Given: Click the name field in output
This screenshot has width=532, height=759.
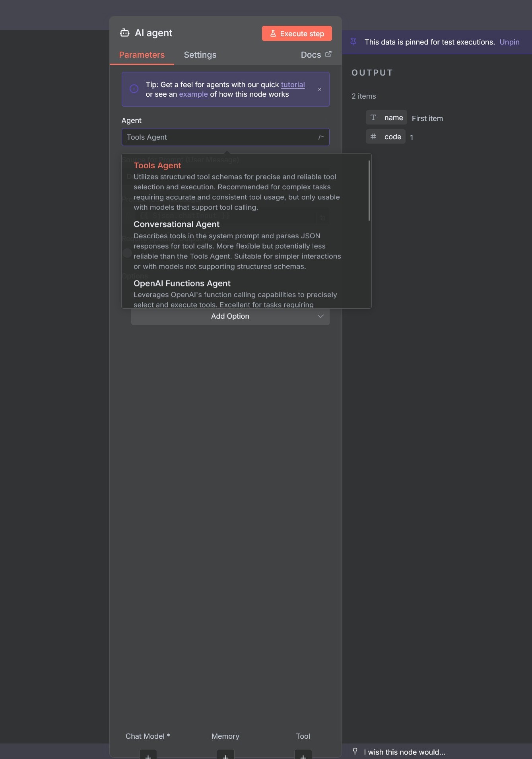Looking at the screenshot, I should (x=386, y=118).
